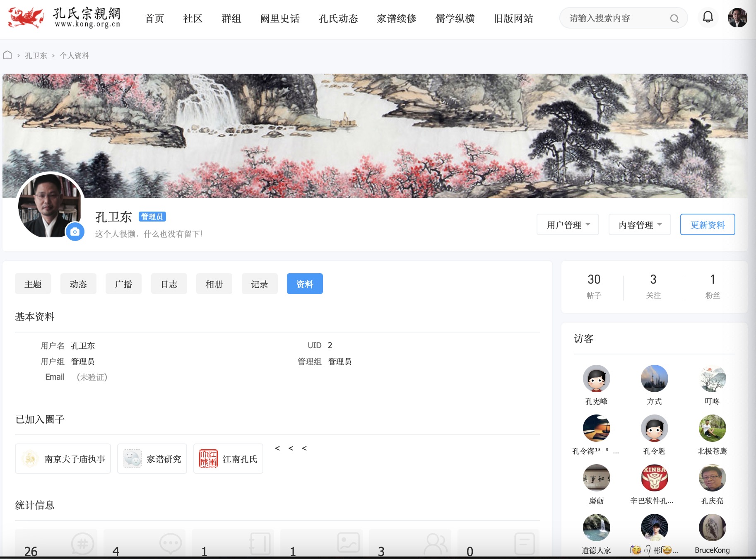The height and width of the screenshot is (559, 756).
Task: Click the 江南孔氏 red seal icon
Action: 208,459
